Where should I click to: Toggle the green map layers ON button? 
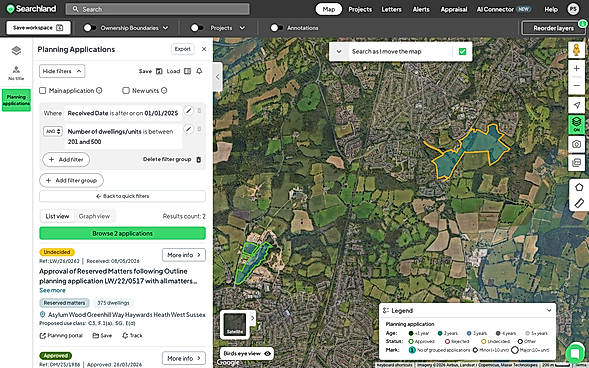pos(576,124)
